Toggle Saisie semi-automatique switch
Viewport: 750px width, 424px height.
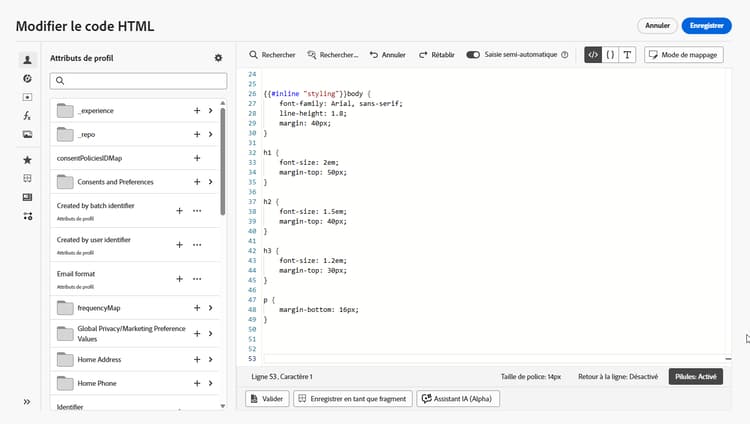(x=473, y=55)
